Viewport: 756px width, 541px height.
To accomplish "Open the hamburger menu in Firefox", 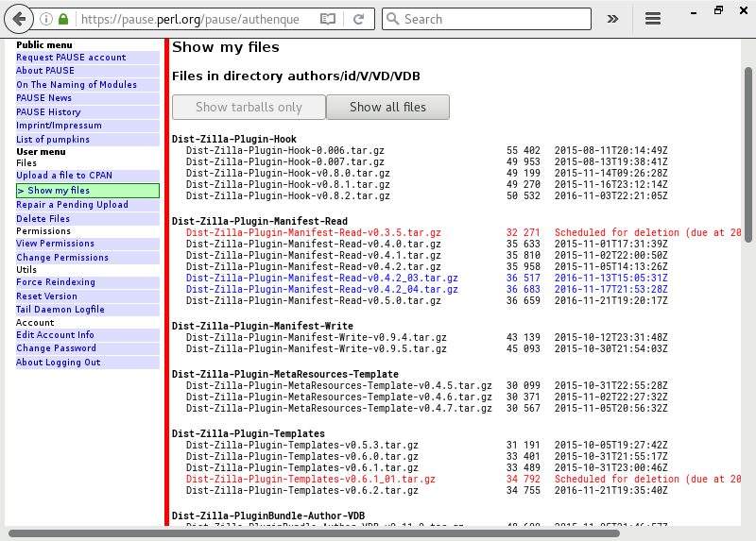I will tap(652, 19).
